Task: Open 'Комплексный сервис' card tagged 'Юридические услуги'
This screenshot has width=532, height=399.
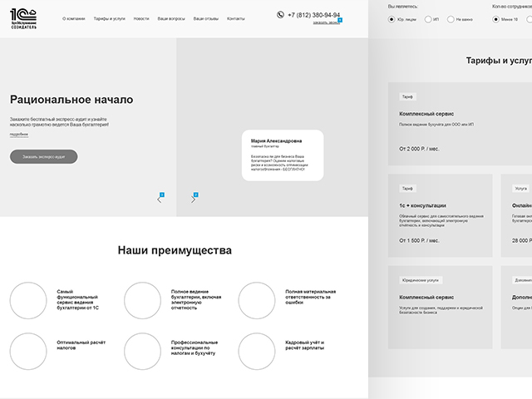Action: pos(440,307)
